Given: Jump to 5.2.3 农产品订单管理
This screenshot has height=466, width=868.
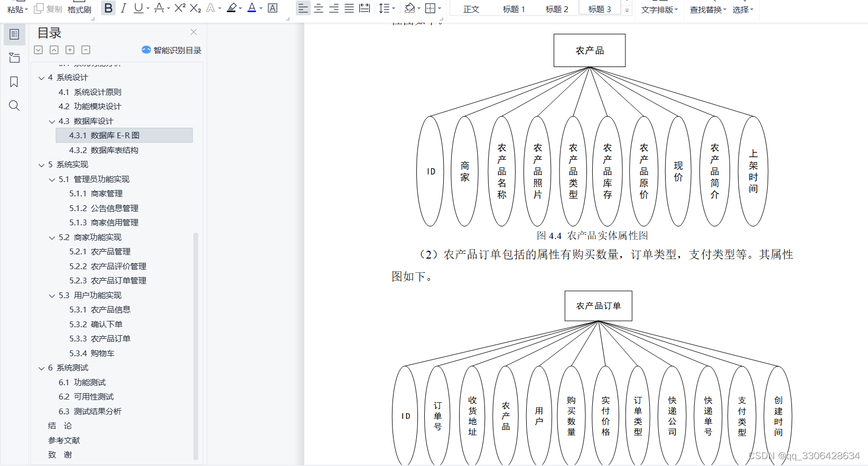Looking at the screenshot, I should [108, 280].
